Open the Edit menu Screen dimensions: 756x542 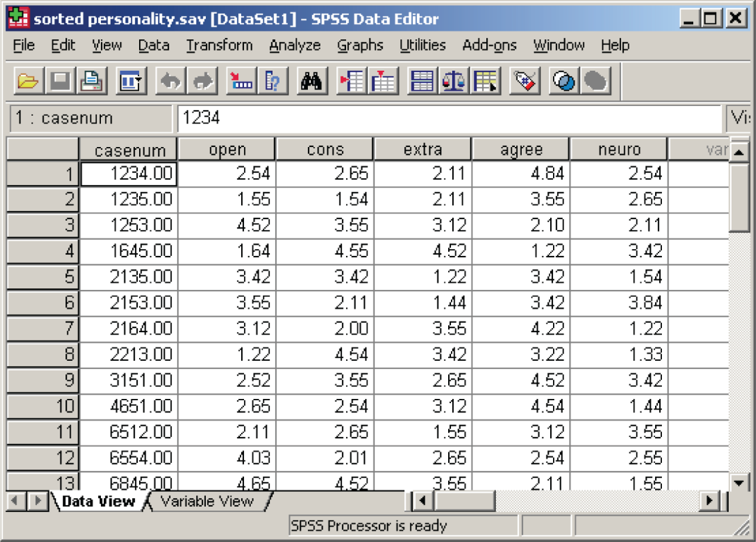point(63,46)
